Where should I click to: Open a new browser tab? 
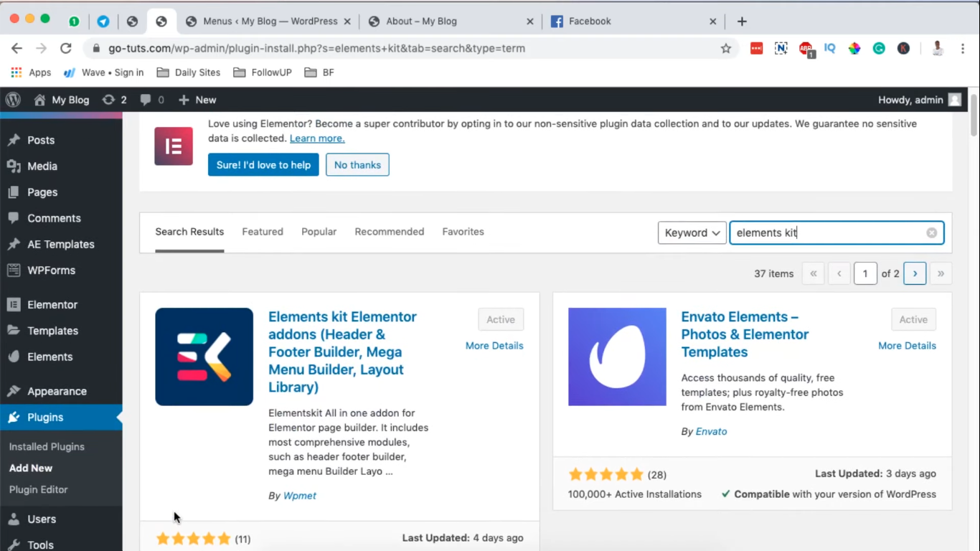742,22
